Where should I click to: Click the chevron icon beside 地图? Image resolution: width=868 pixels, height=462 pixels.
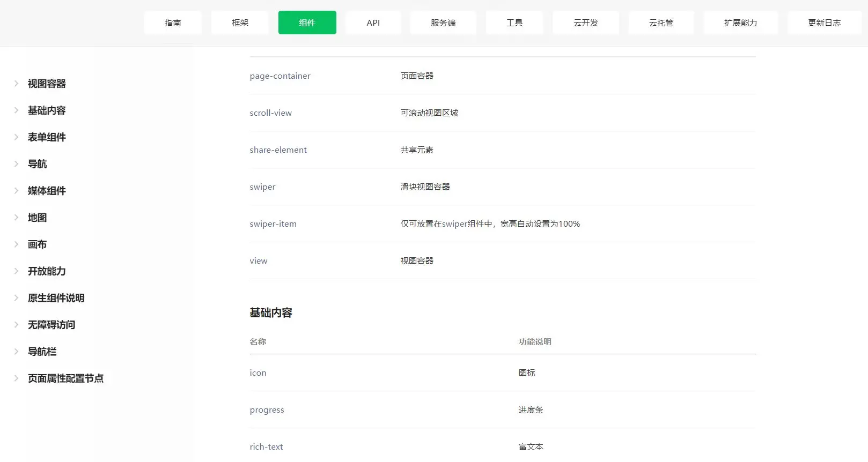pyautogui.click(x=16, y=218)
